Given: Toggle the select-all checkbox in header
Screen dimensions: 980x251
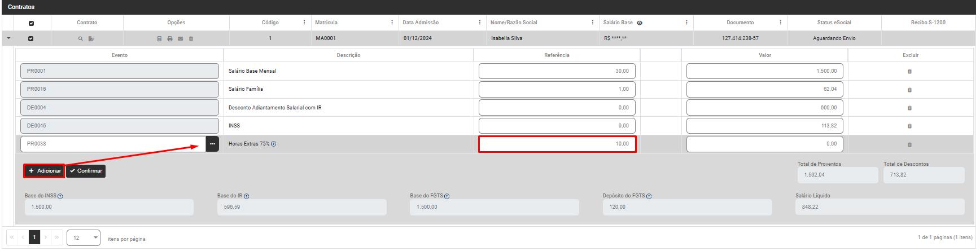Looking at the screenshot, I should pyautogui.click(x=31, y=23).
